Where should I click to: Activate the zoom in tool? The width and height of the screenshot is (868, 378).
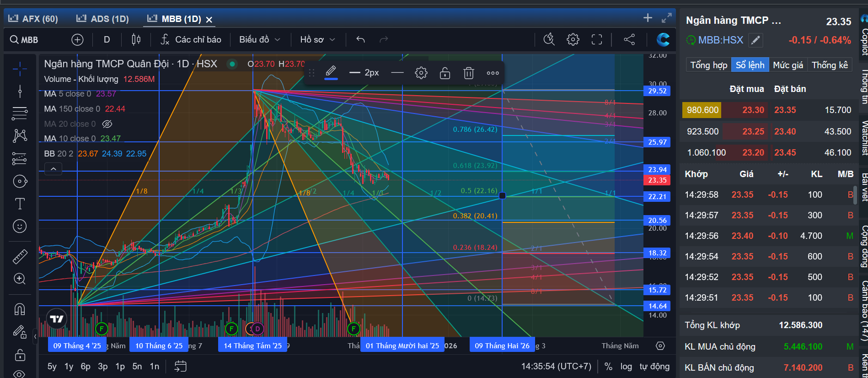[20, 279]
